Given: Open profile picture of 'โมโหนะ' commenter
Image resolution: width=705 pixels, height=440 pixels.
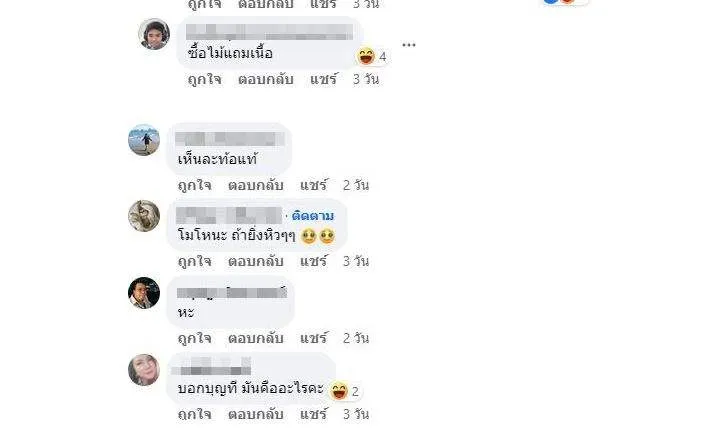Looking at the screenshot, I should click(x=144, y=216).
